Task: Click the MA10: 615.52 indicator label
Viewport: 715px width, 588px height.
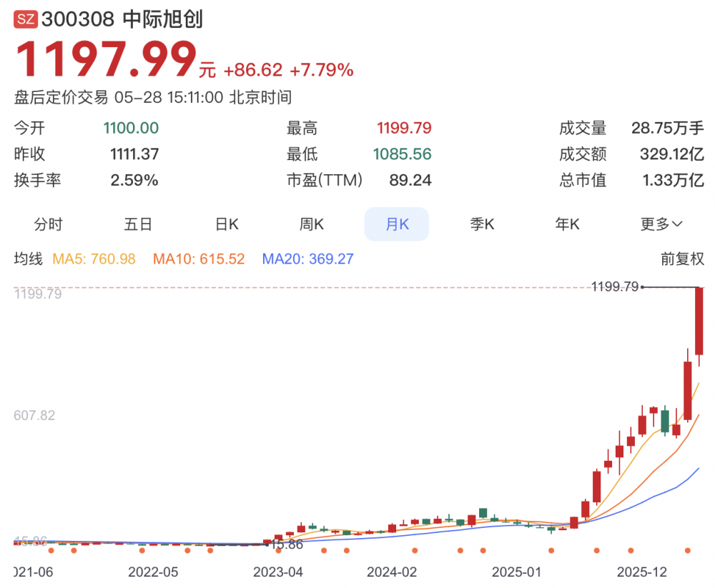Action: point(199,259)
